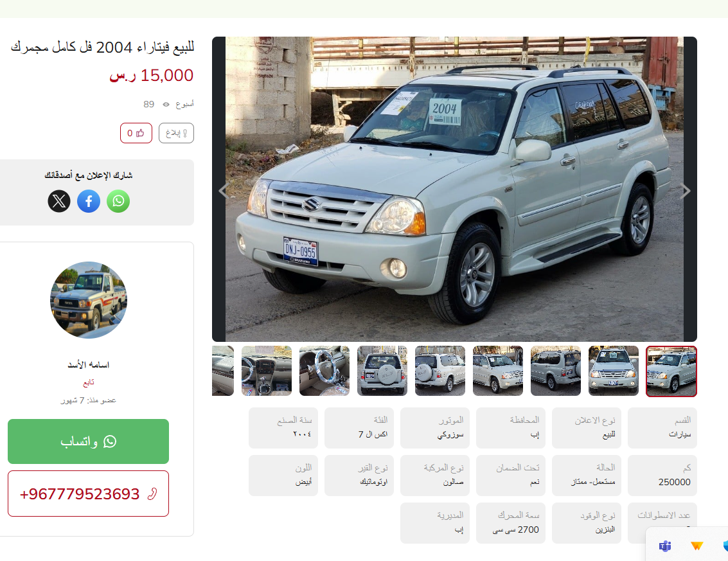
Task: Show the next car photo arrow
Action: click(x=686, y=191)
